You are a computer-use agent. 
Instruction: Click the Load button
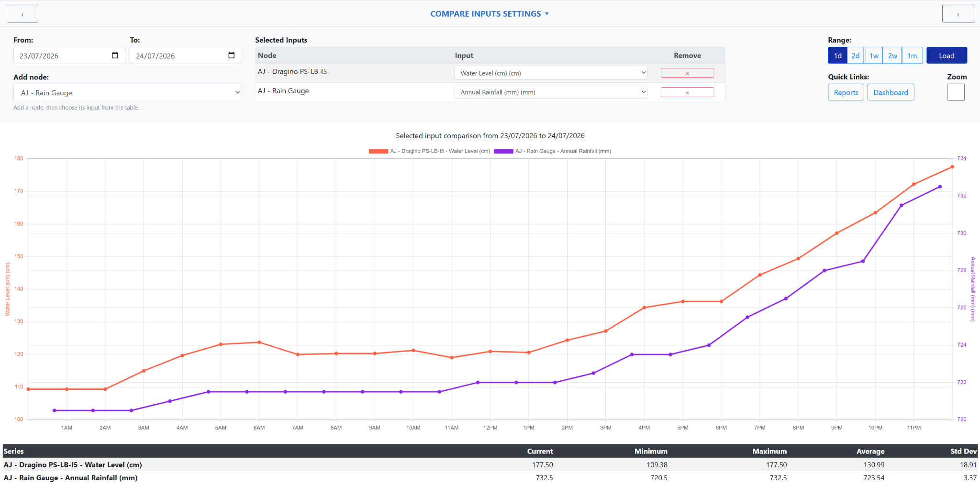click(947, 55)
